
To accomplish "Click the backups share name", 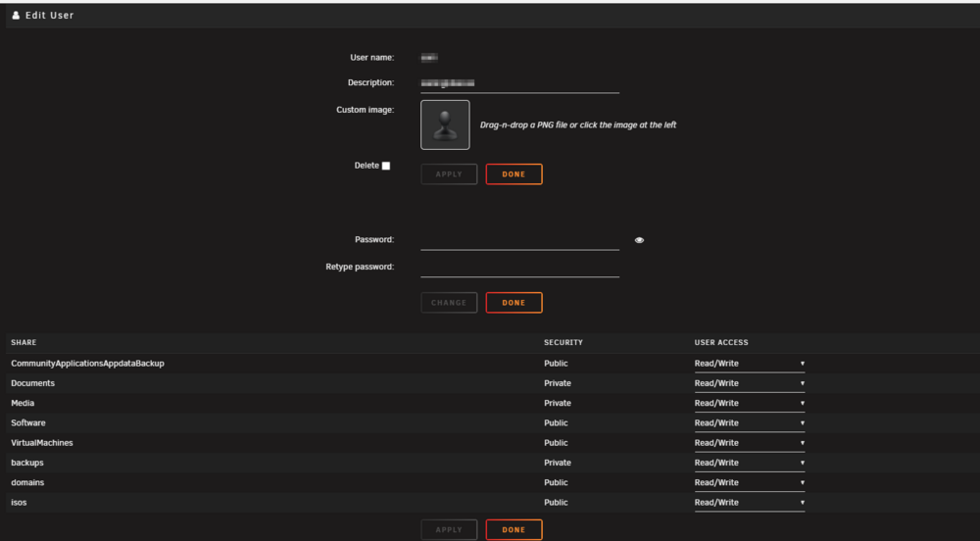I will coord(26,463).
